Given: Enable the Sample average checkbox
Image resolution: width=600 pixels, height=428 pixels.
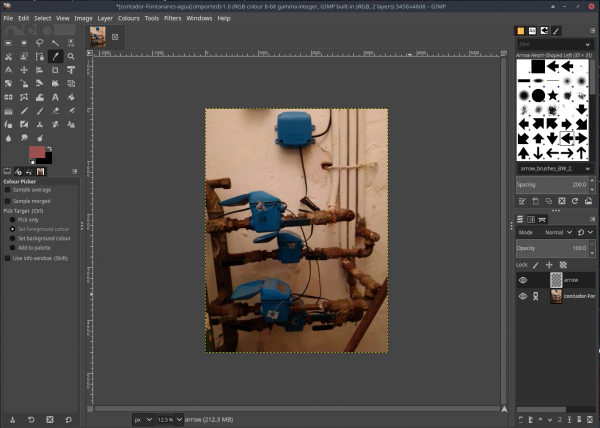Looking at the screenshot, I should [x=7, y=190].
